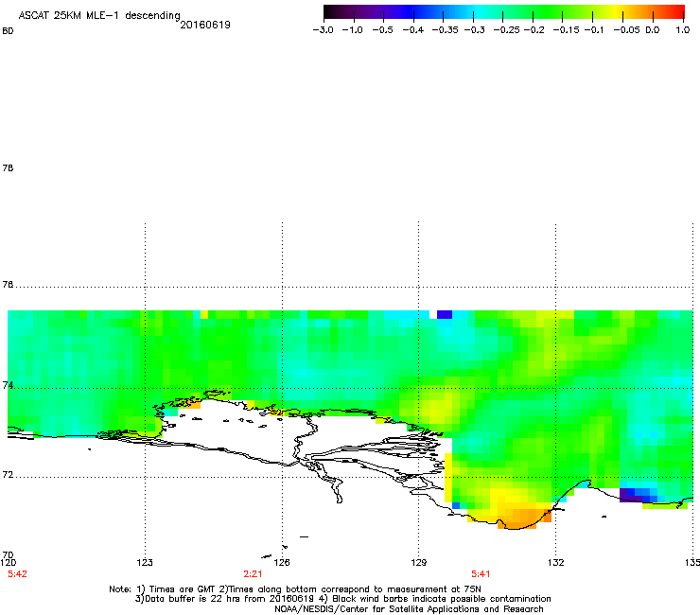Screen dimensions: 700x615
Task: Click the 0.0 colorbar label
Action: [x=653, y=30]
